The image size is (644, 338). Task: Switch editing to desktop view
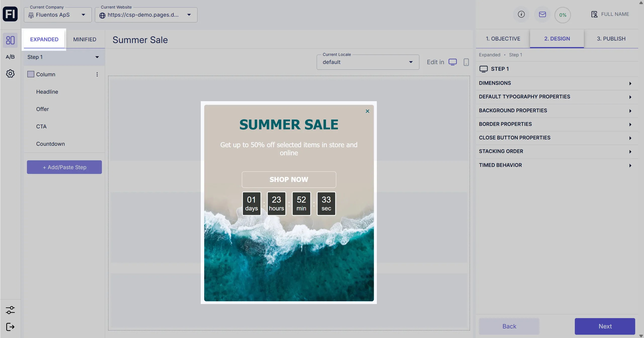point(453,62)
